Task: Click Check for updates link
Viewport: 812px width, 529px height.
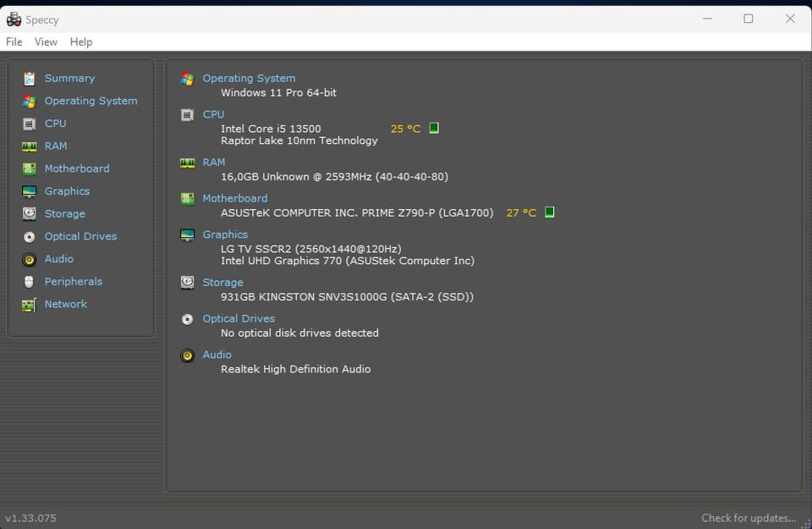Action: coord(748,518)
